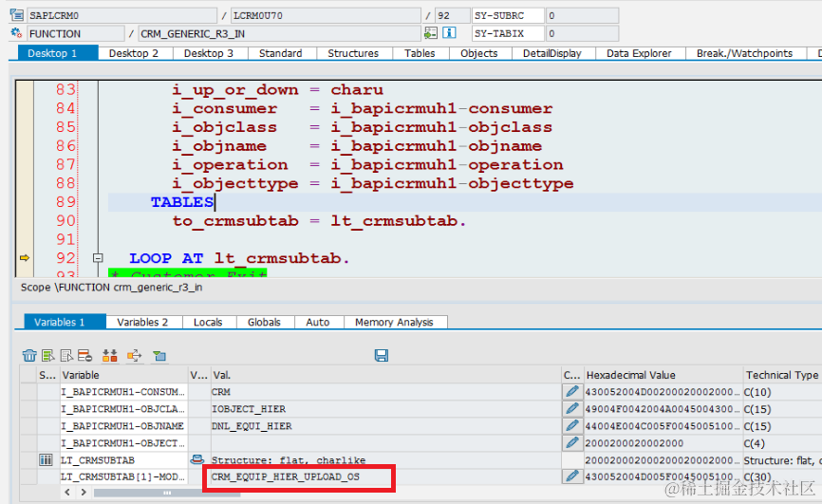Click the green-arrow layout icon in toolbar
822x504 pixels.
tap(159, 356)
